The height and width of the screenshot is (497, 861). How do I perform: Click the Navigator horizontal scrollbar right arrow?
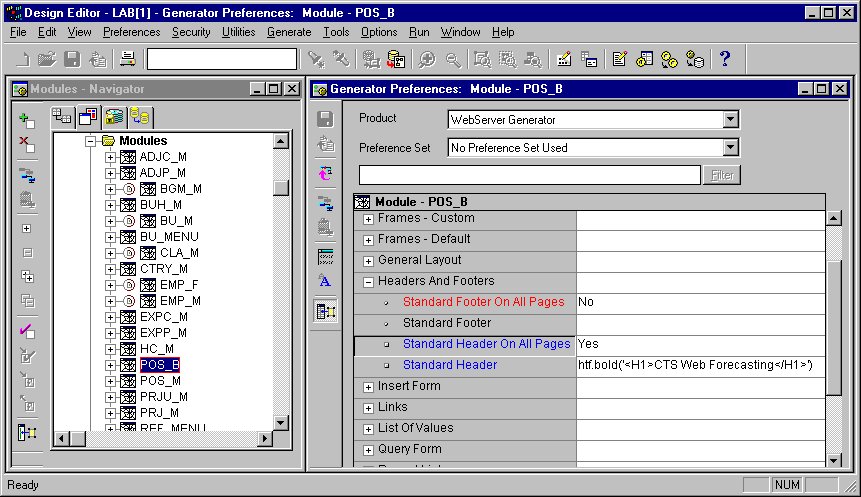(265, 439)
